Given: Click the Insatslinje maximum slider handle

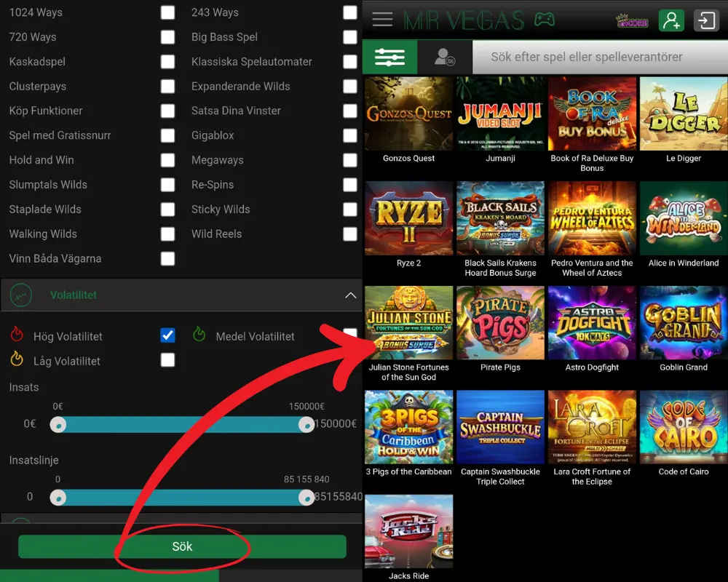Looking at the screenshot, I should [306, 498].
